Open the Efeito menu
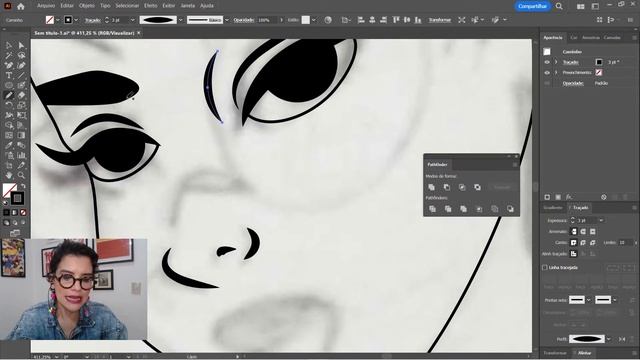The image size is (640, 360). pos(151,6)
